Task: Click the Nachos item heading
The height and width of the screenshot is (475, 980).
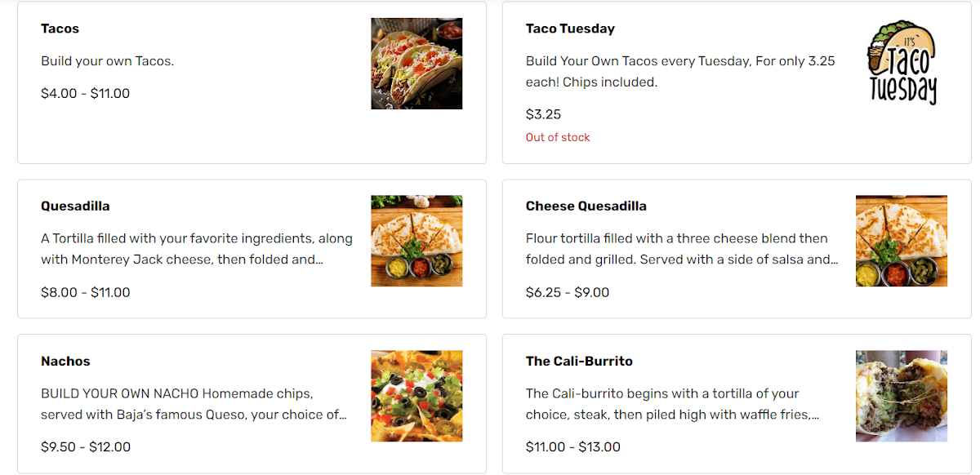Action: click(65, 361)
